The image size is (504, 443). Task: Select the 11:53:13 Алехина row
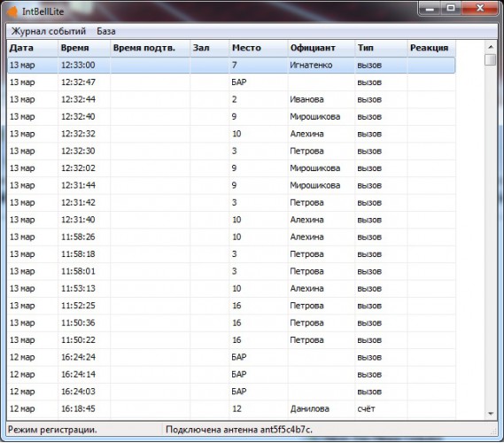pyautogui.click(x=231, y=289)
